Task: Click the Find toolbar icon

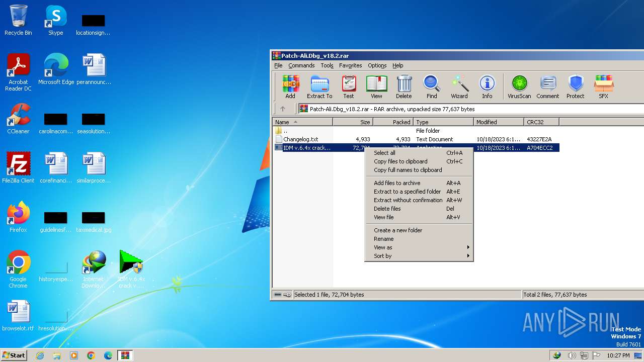Action: coord(432,86)
